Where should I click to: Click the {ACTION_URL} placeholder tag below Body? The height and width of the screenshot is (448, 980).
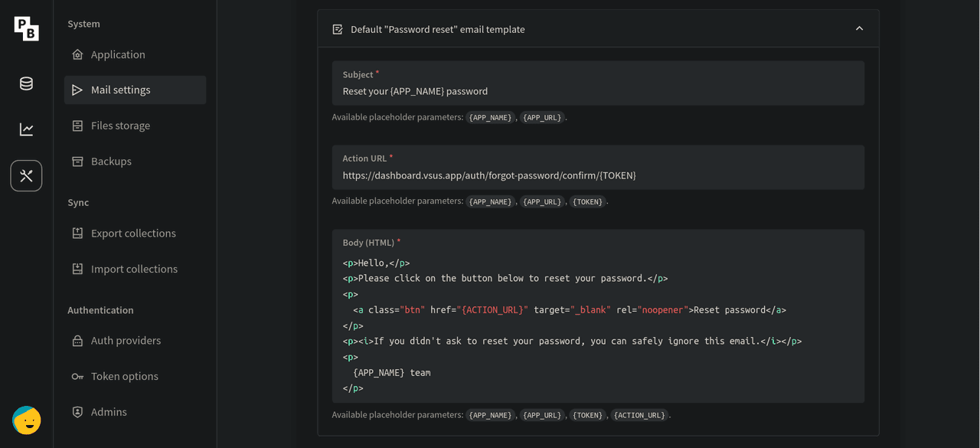[640, 415]
